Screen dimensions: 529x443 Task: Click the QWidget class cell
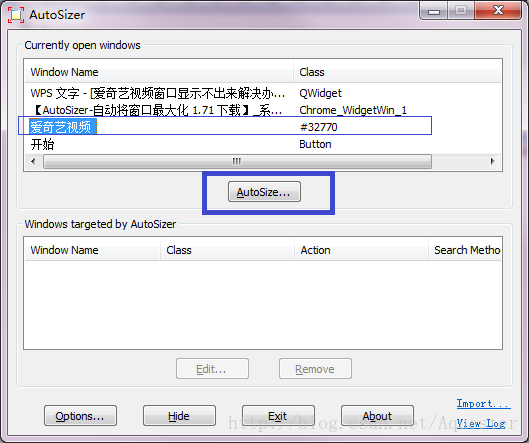[321, 93]
